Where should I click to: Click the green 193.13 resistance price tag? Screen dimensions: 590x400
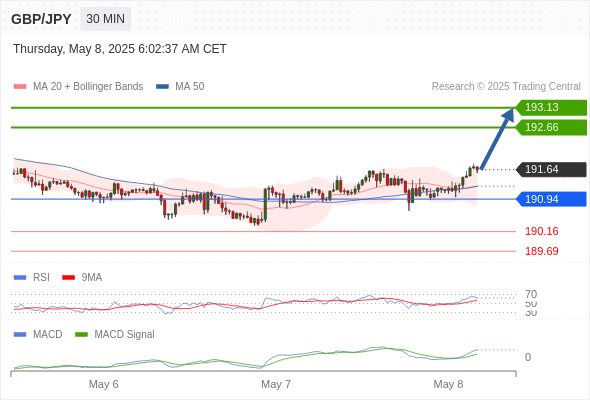(551, 108)
